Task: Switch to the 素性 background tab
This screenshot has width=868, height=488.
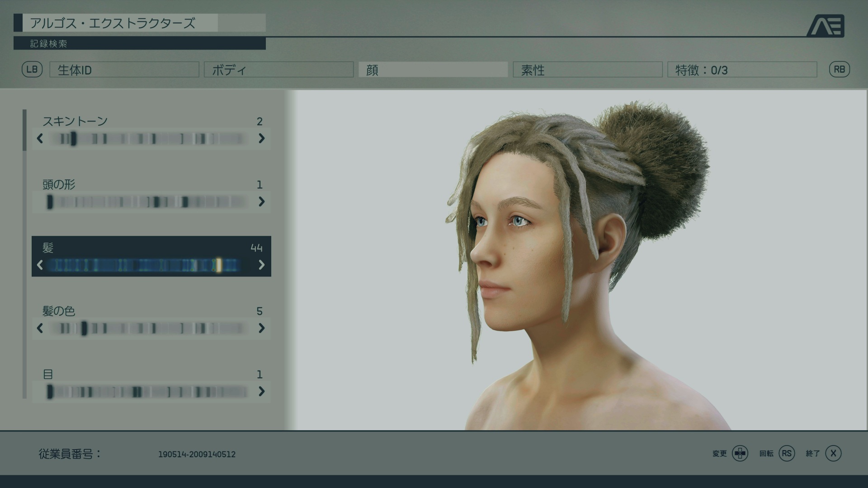Action: click(587, 70)
